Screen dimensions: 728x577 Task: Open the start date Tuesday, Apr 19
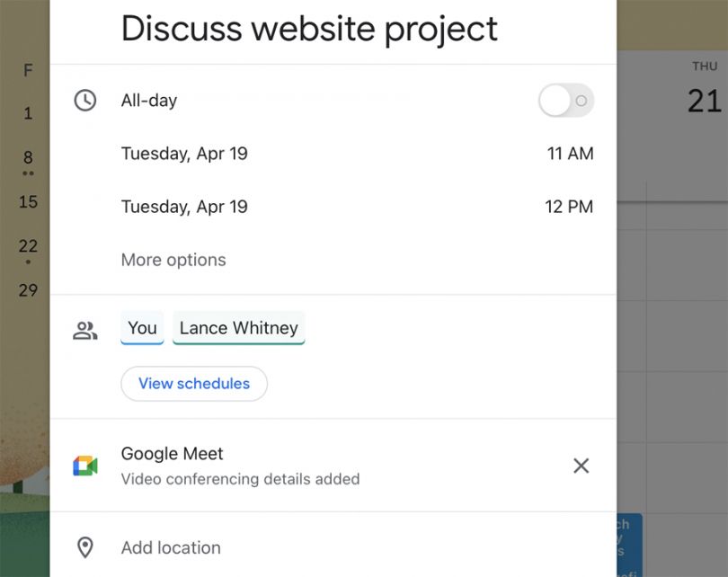coord(184,154)
